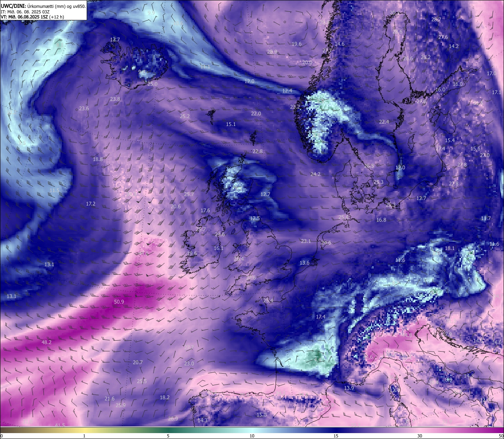
Task: Click the 21.6 value label
Action: [x=109, y=399]
